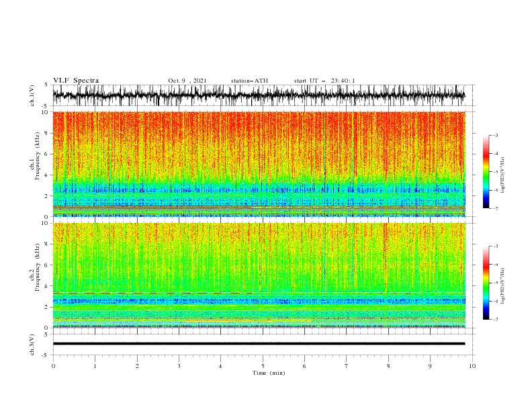Click the log(PSD) label beside ch.1 color bar

pyautogui.click(x=502, y=175)
